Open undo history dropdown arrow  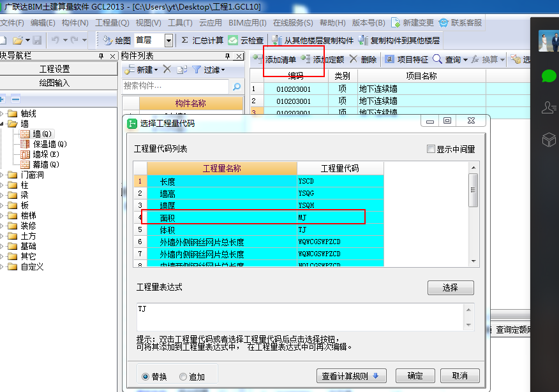point(65,40)
